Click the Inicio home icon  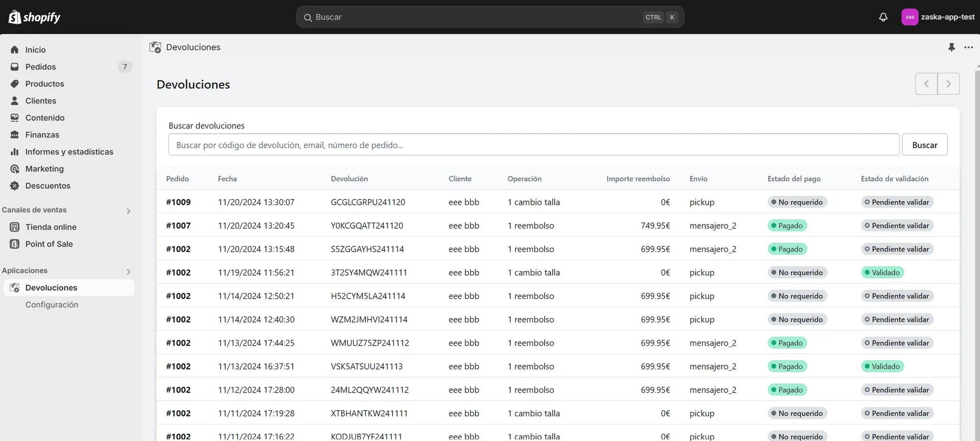(15, 50)
